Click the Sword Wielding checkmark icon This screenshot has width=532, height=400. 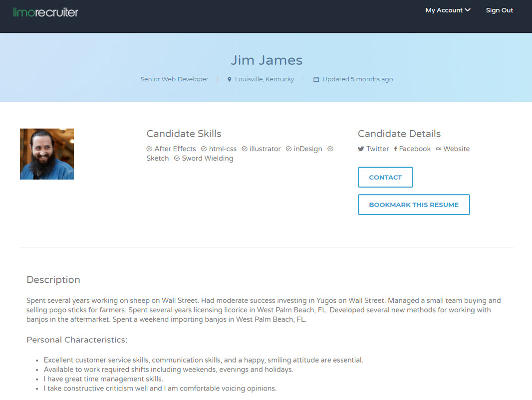pyautogui.click(x=177, y=158)
